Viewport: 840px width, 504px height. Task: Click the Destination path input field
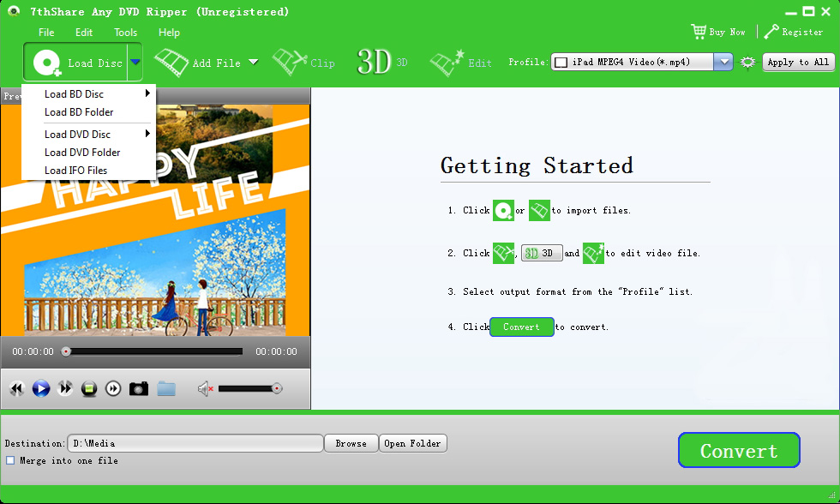195,443
